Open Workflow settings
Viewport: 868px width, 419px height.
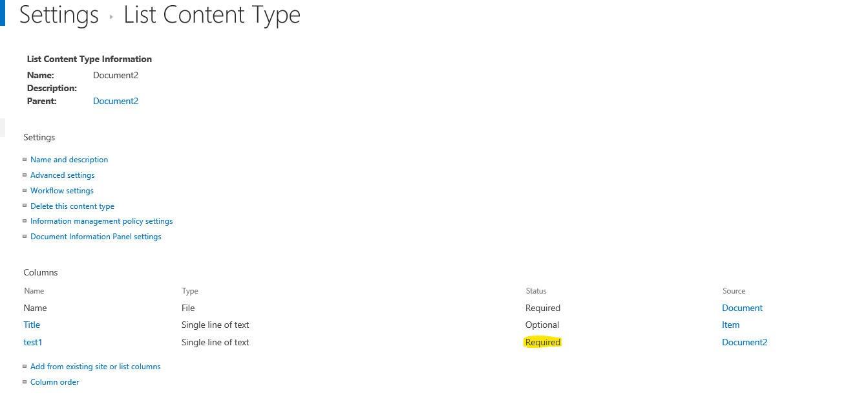(x=61, y=190)
